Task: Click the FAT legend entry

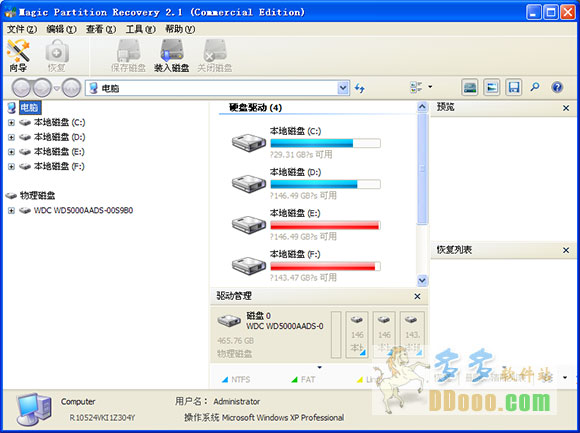Action: click(303, 379)
